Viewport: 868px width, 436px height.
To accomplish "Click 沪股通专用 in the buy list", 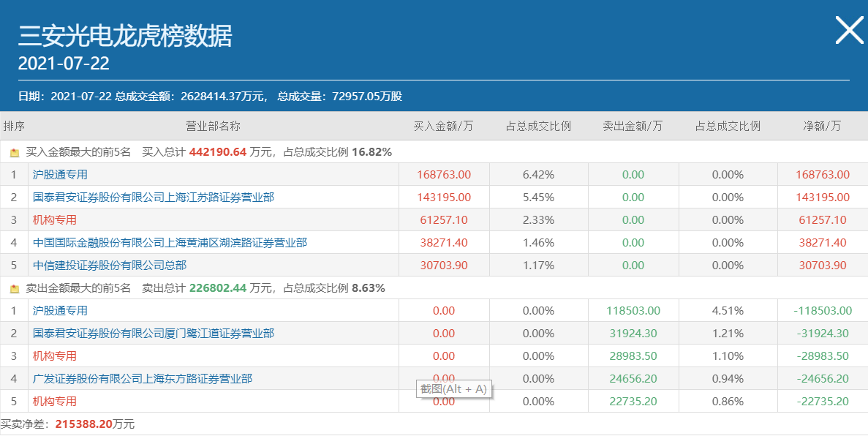I will pos(60,175).
